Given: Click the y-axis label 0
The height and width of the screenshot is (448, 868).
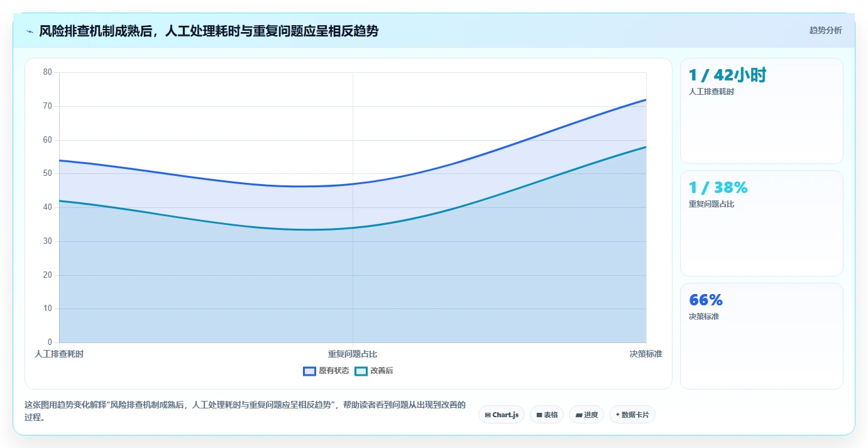Looking at the screenshot, I should tap(50, 342).
